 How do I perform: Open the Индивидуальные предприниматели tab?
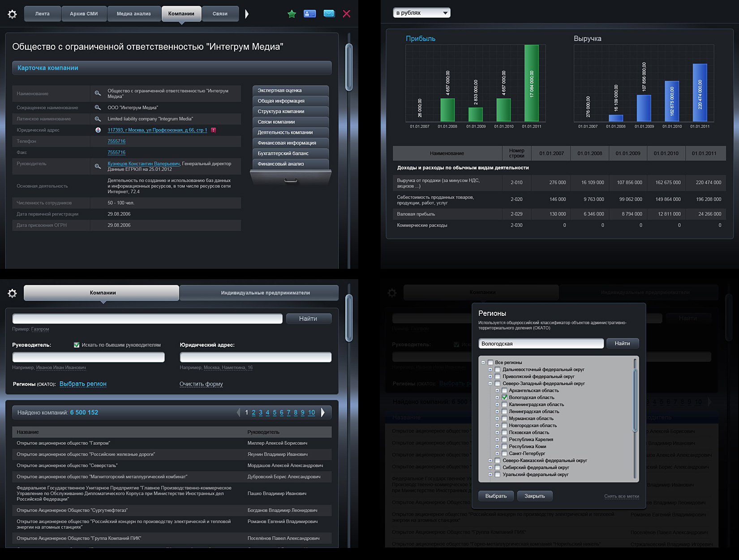pos(265,293)
